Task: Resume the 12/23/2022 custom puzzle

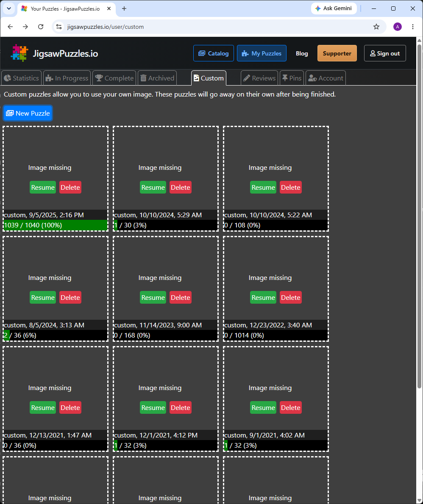Action: point(263,298)
